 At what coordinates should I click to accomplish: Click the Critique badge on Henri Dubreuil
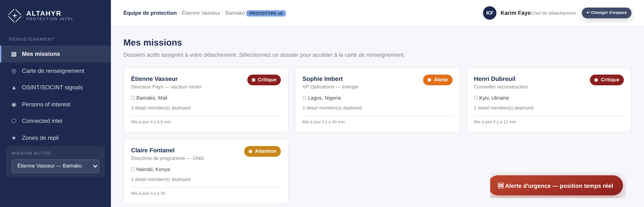coord(607,80)
